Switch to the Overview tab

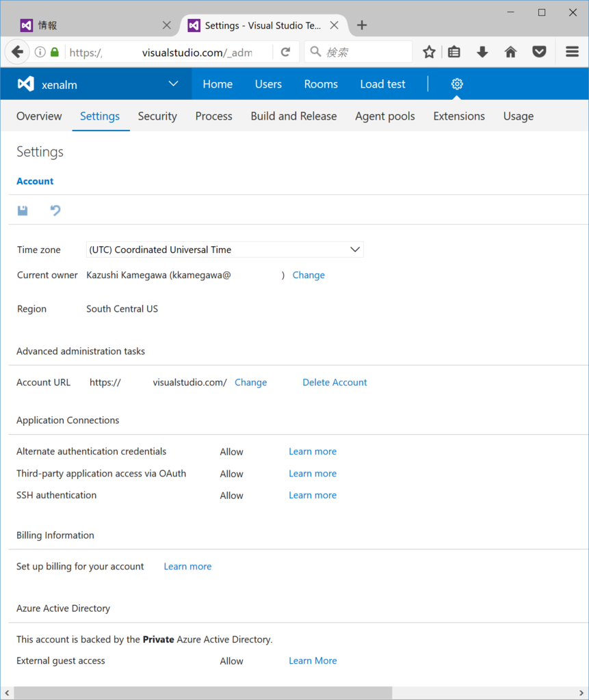(39, 116)
